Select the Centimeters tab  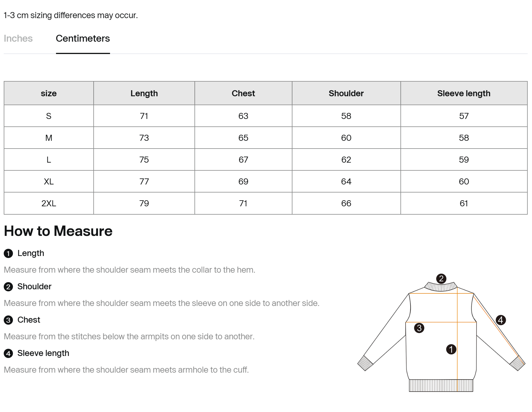pos(83,38)
